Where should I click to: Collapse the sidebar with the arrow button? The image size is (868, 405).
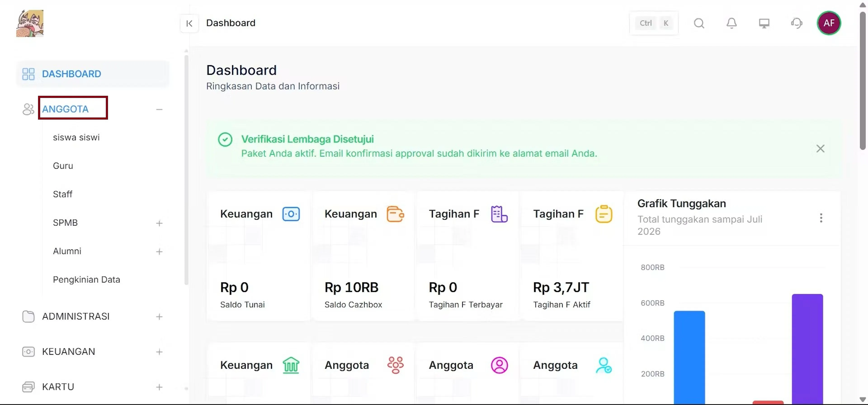189,23
